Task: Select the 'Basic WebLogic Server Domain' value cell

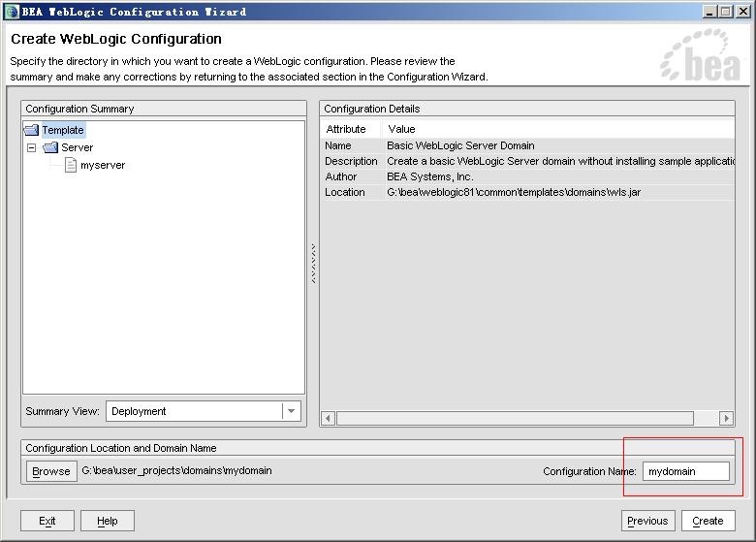Action: pos(559,145)
